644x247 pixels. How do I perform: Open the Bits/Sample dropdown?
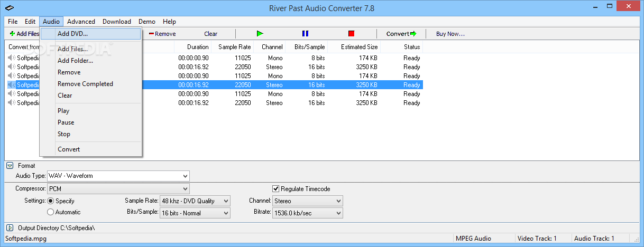[226, 213]
